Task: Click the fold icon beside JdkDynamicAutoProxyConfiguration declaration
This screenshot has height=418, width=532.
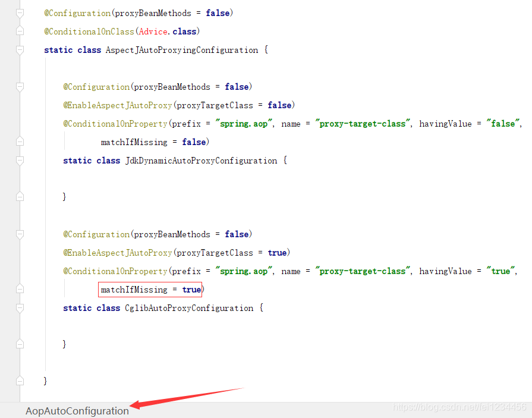Action: [x=20, y=160]
